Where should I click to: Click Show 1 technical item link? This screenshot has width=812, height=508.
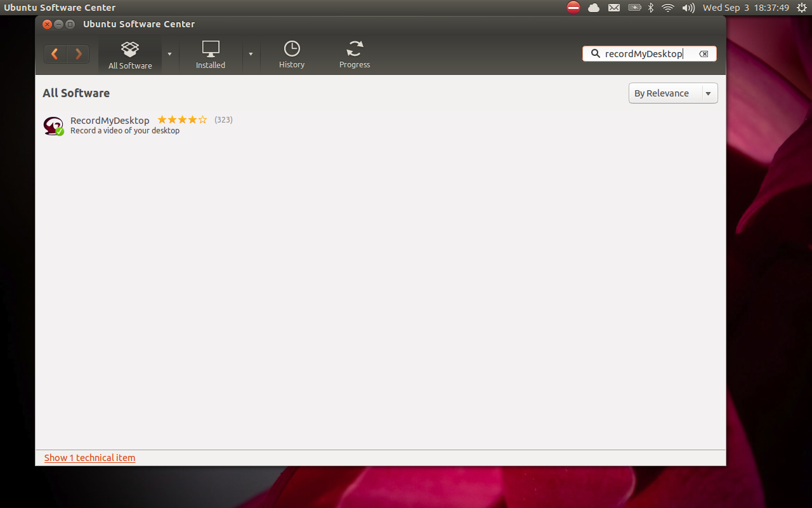click(89, 457)
